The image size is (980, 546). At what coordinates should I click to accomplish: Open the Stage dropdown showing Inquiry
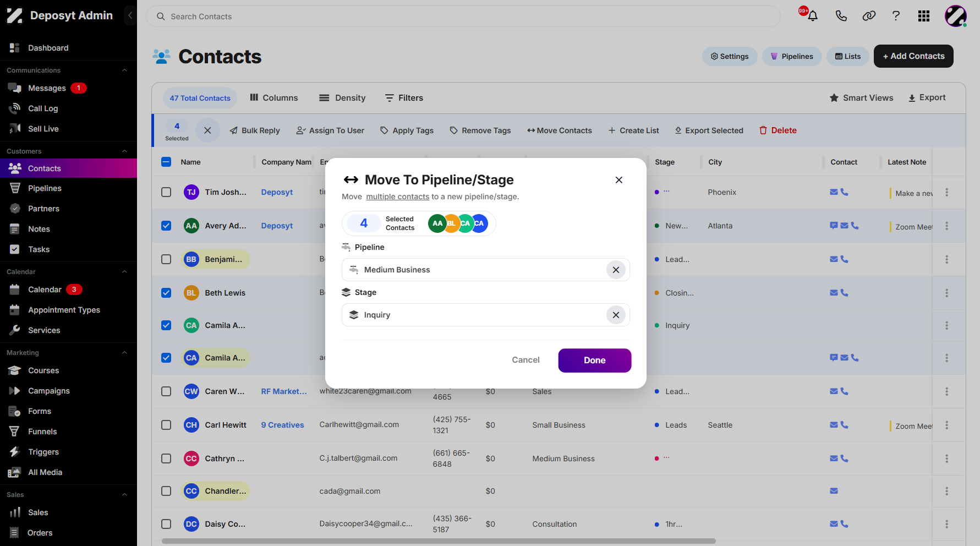(486, 315)
